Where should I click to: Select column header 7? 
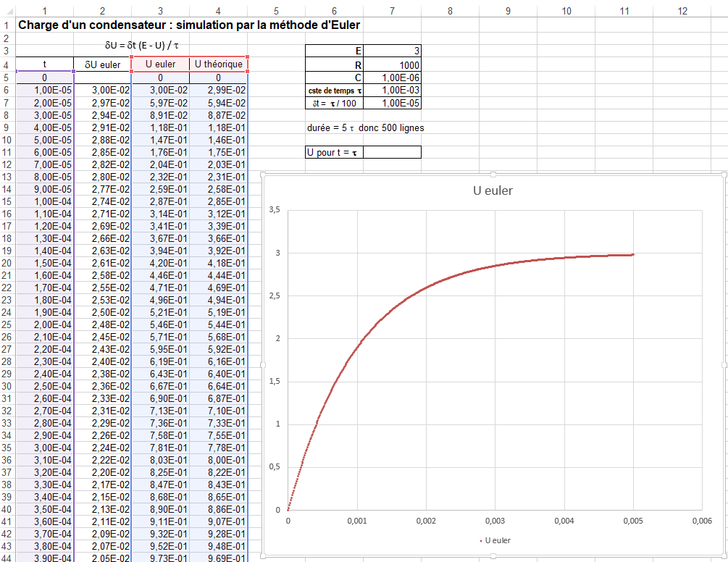coord(391,10)
